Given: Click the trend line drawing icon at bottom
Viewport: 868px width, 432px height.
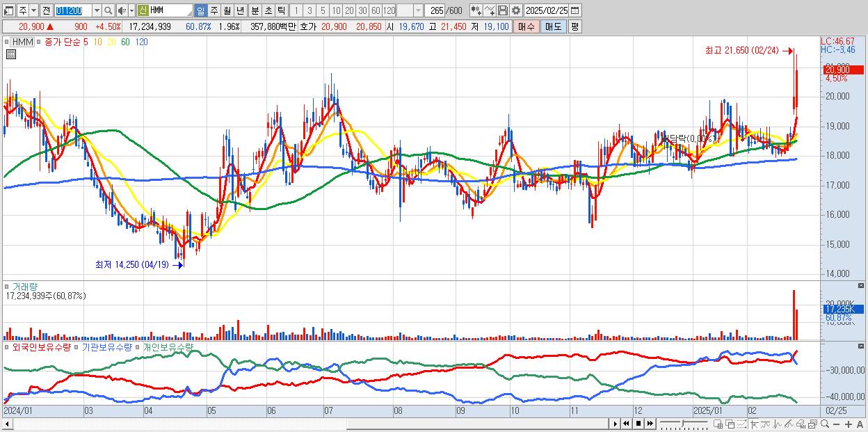Looking at the screenshot, I should point(766,424).
